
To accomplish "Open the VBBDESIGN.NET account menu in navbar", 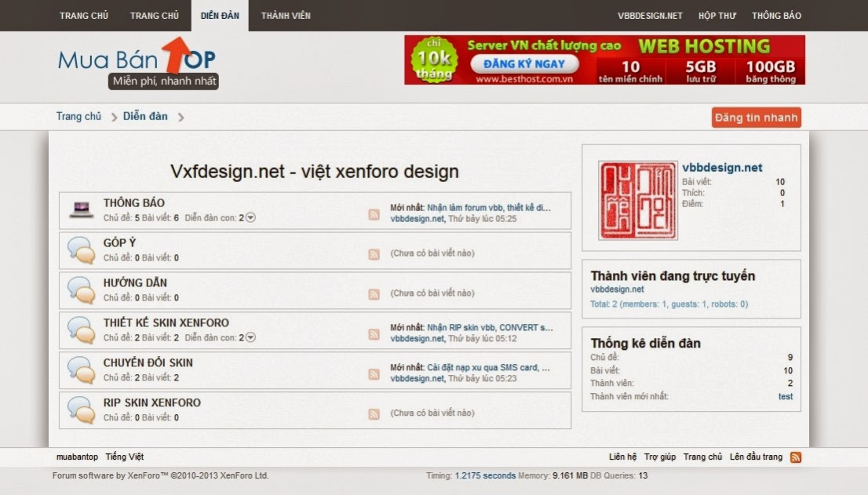I will (650, 16).
